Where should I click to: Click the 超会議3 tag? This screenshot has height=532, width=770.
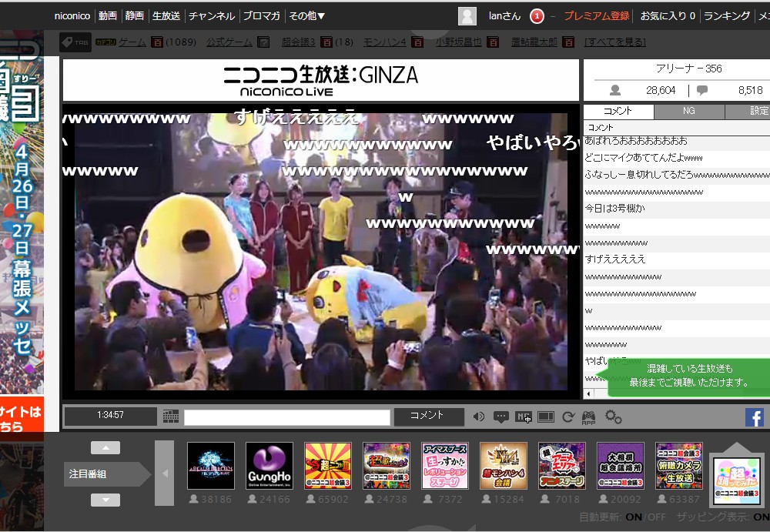click(x=298, y=42)
